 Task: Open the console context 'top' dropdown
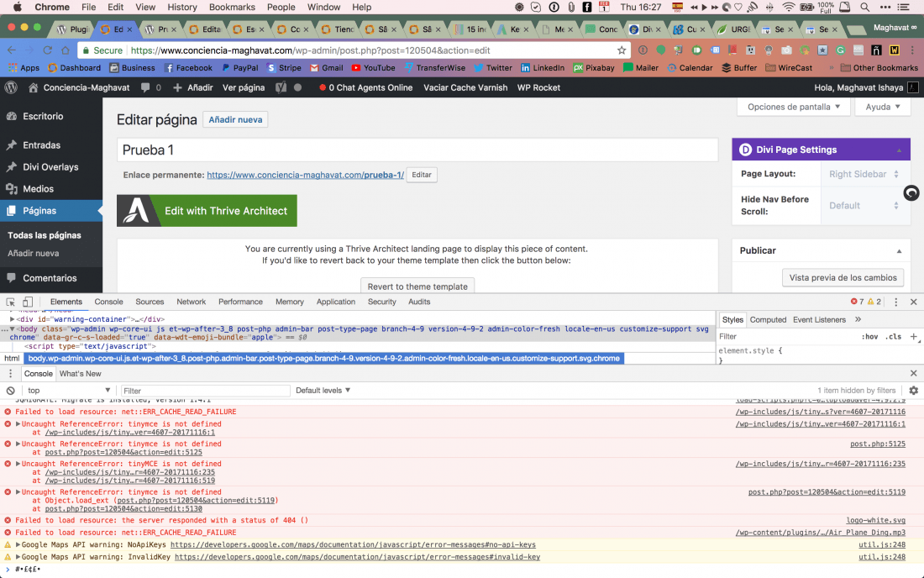click(x=68, y=390)
